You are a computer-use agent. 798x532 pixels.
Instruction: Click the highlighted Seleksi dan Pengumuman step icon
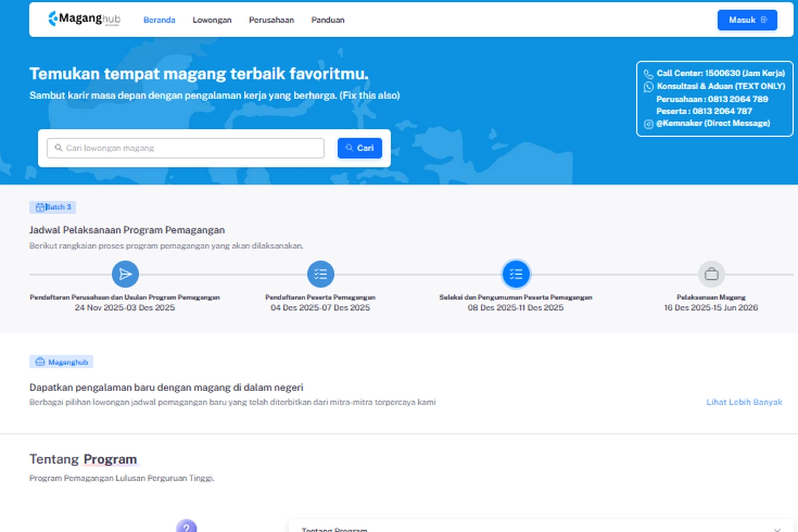tap(517, 274)
